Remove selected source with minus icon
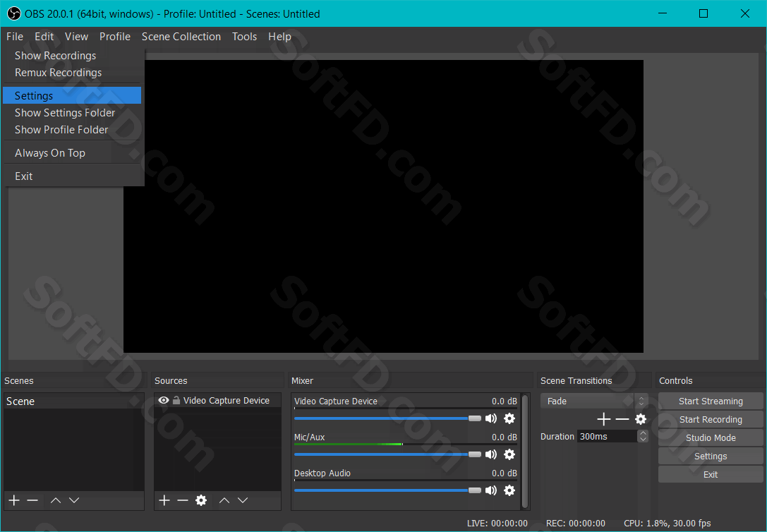Screen dimensions: 767x532 pos(183,500)
